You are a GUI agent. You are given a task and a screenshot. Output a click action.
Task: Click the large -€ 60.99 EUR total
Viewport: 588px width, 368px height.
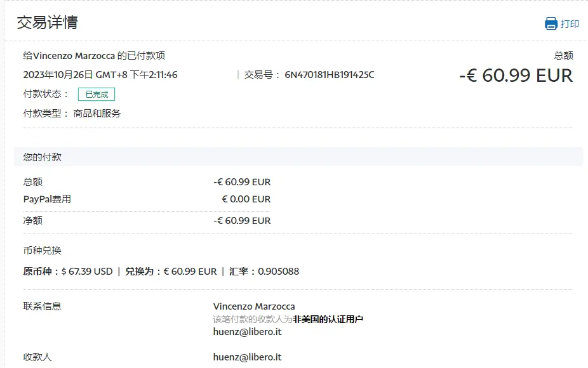(x=516, y=76)
